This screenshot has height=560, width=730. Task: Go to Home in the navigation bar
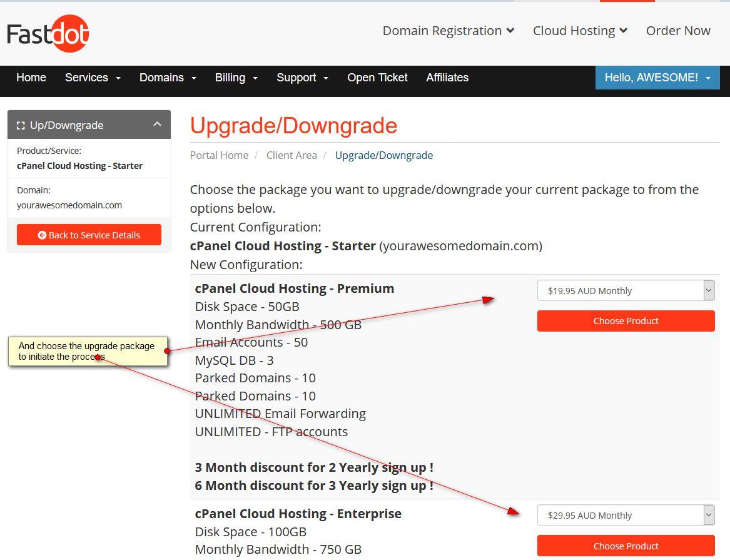[31, 77]
